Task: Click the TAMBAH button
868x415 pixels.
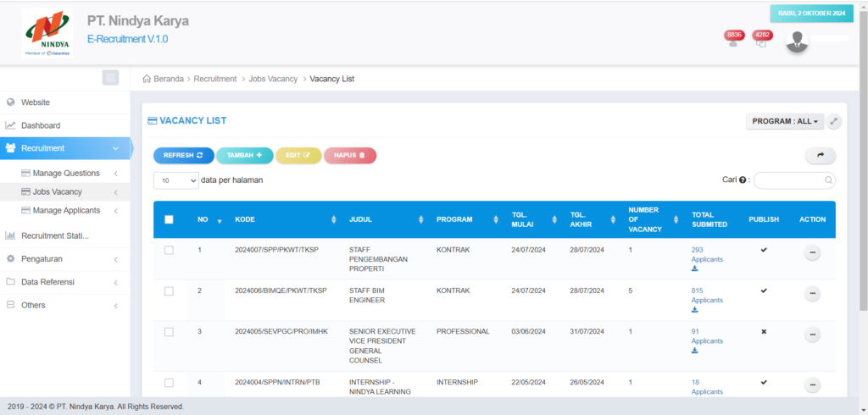Action: click(244, 155)
